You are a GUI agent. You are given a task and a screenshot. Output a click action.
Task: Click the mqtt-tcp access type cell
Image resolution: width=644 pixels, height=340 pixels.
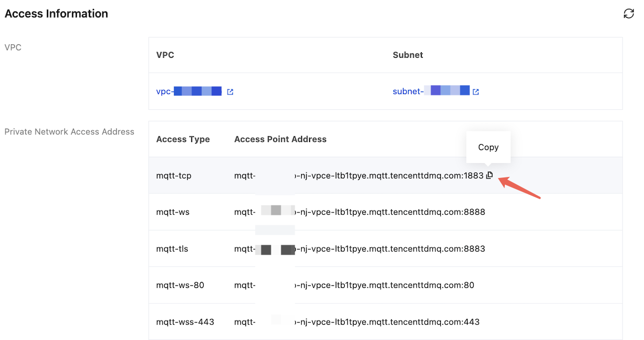tap(173, 175)
